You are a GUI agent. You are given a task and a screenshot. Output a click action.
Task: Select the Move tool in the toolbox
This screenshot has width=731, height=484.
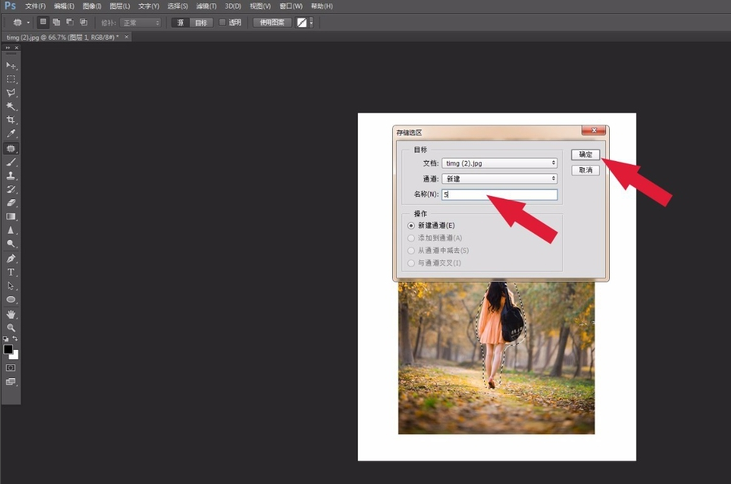[x=11, y=65]
